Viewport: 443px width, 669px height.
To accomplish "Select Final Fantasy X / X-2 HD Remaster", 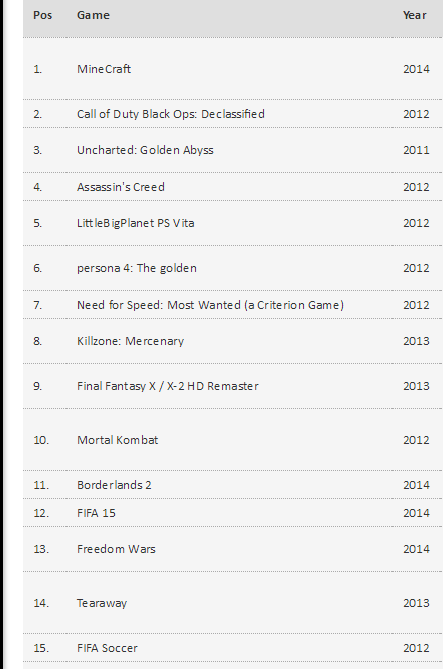I will tap(168, 386).
